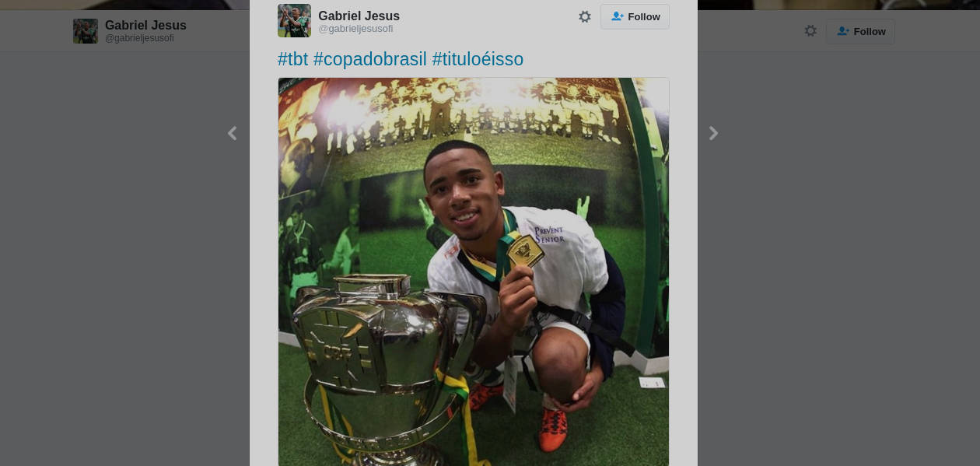Click the background Gabriel Jesus profile name
Viewport: 980px width, 466px height.
click(145, 25)
